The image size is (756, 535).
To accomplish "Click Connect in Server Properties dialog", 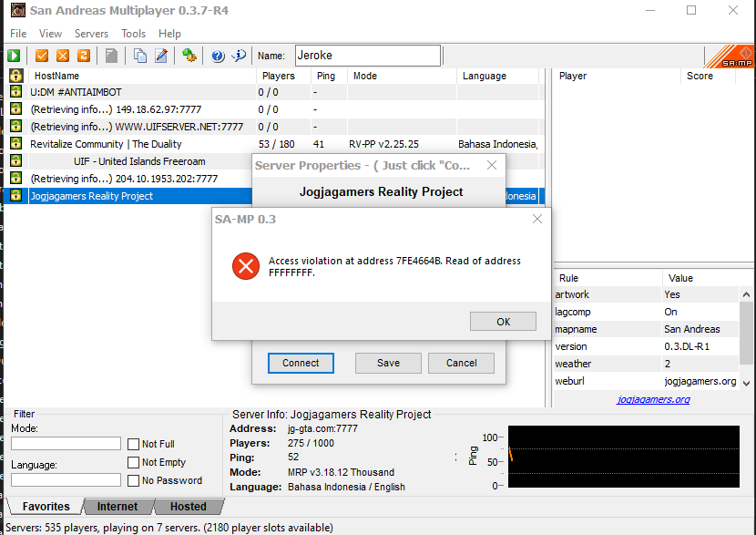I will click(301, 363).
